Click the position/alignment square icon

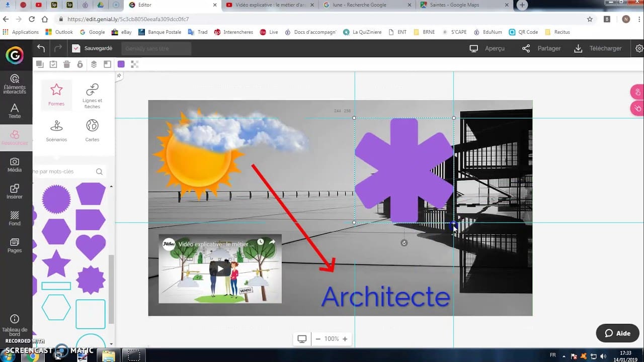107,64
